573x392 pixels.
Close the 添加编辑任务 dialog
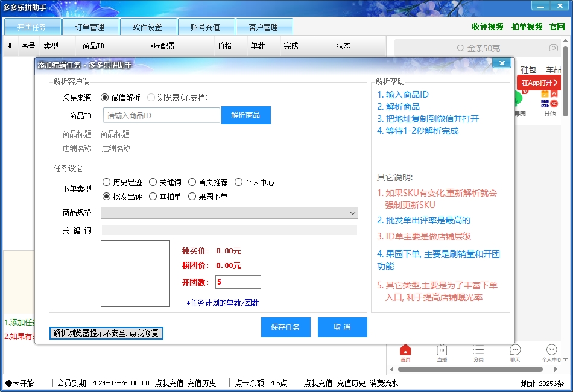pyautogui.click(x=502, y=63)
